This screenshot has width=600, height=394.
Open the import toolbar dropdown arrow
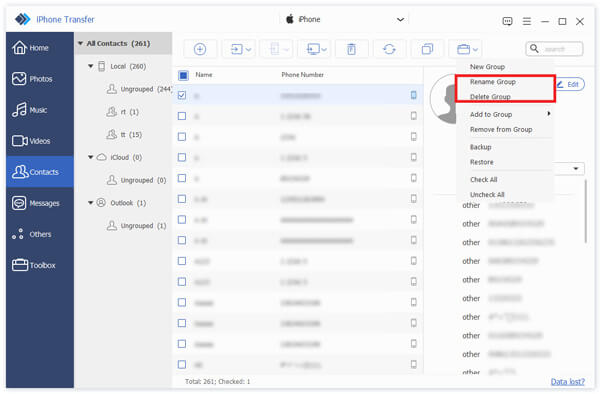tap(248, 49)
